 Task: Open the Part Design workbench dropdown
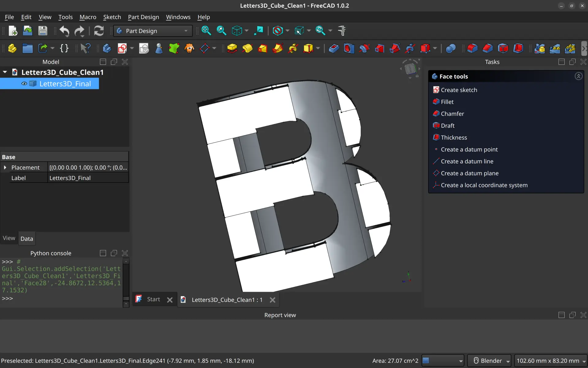coord(153,31)
